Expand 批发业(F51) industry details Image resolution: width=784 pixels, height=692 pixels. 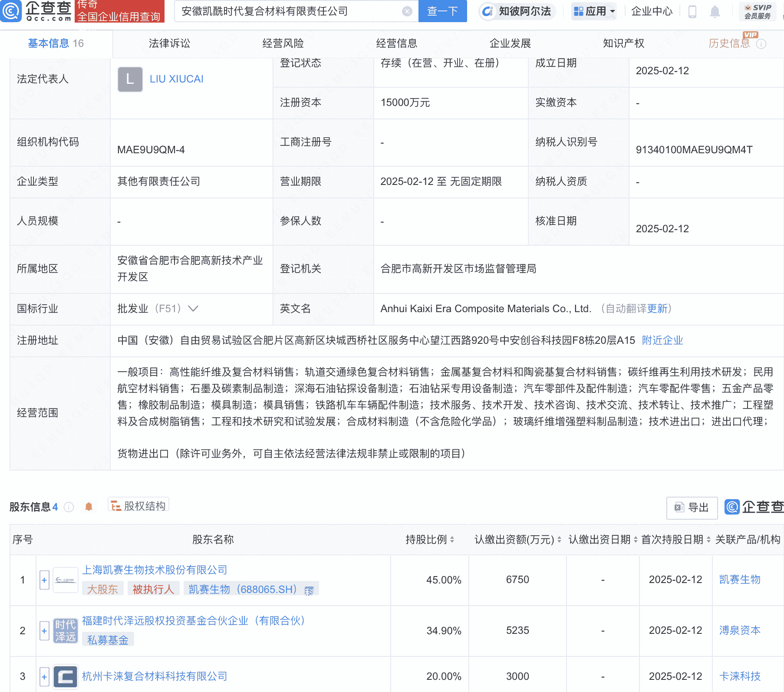tap(193, 309)
